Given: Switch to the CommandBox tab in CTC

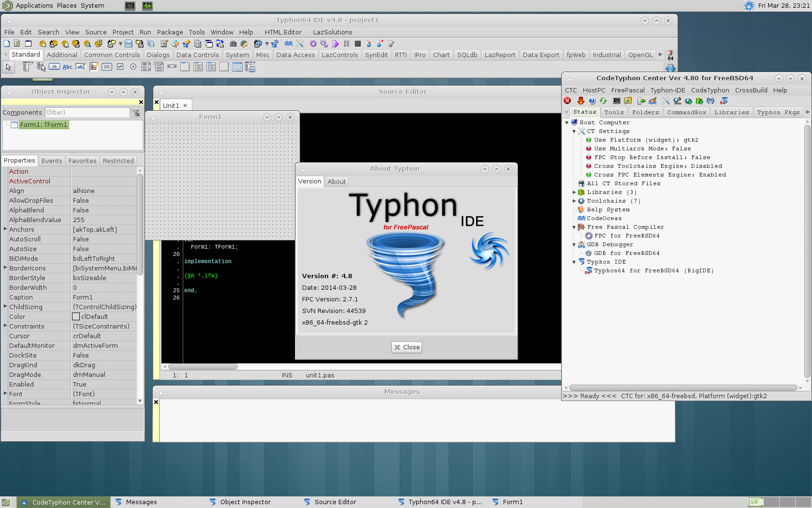Looking at the screenshot, I should [686, 112].
